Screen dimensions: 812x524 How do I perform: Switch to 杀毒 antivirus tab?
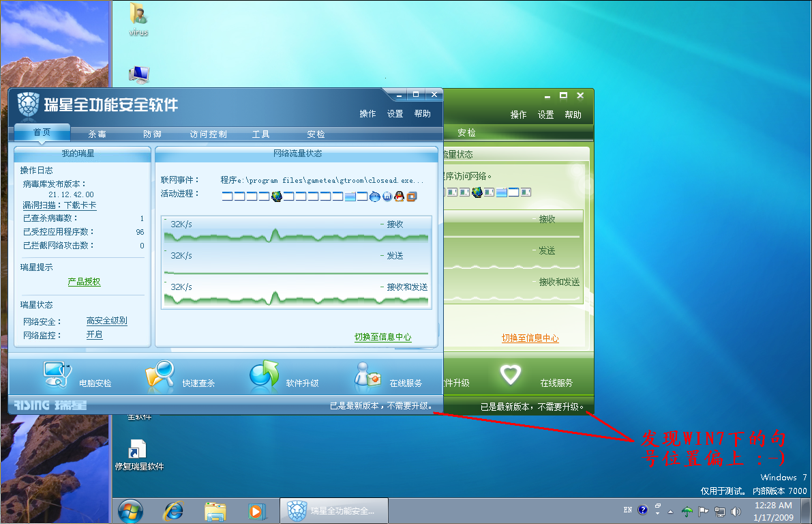[97, 134]
